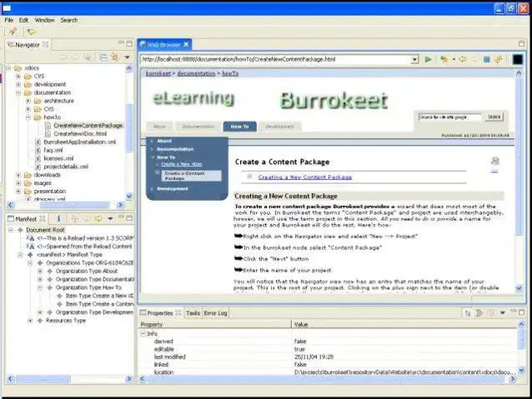Click the PDF print icon on page
The image size is (532, 399).
[x=495, y=161]
